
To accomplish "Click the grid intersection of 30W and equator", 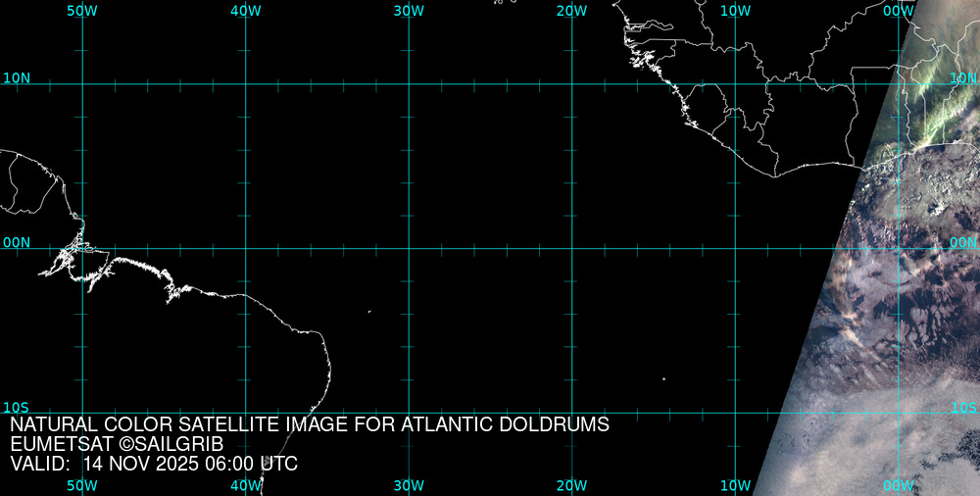I will [x=409, y=248].
